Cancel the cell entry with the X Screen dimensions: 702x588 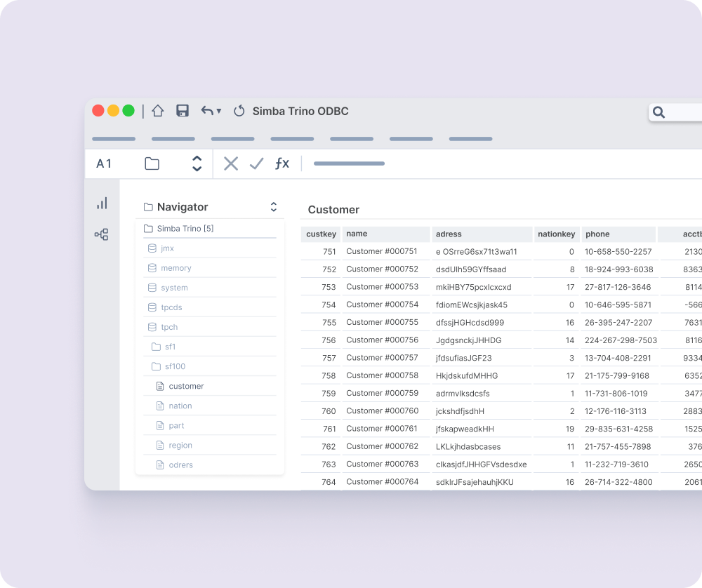pos(231,163)
